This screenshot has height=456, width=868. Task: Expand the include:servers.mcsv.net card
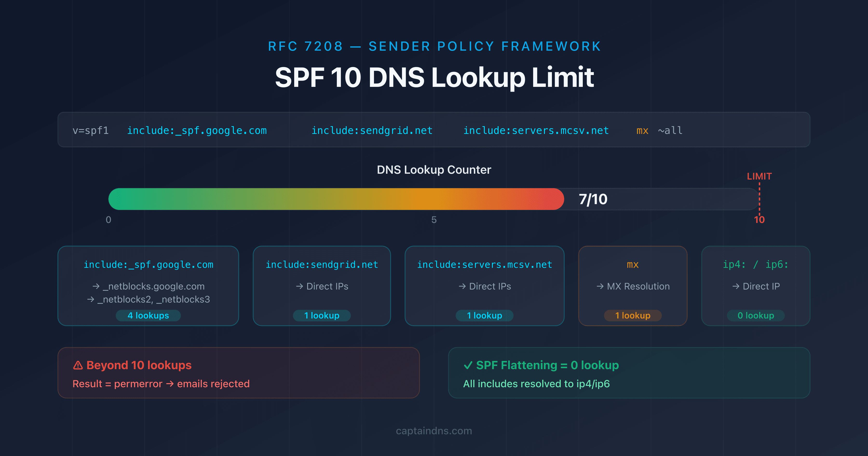click(x=485, y=286)
